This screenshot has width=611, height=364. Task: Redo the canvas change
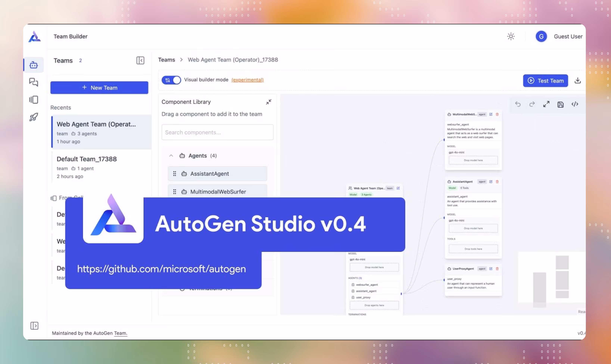coord(532,104)
